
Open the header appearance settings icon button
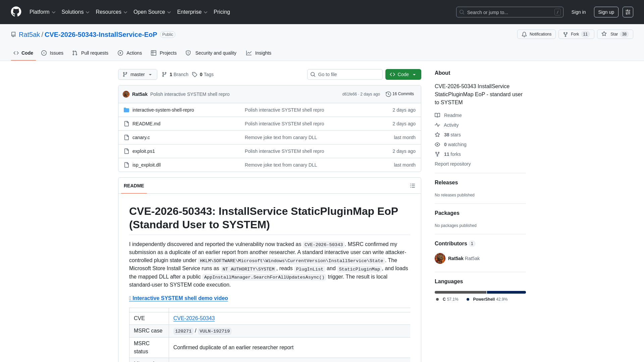coord(628,12)
